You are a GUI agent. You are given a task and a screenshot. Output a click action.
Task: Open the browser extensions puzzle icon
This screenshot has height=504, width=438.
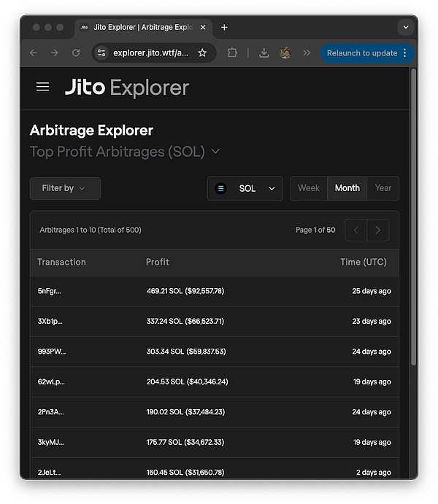pyautogui.click(x=232, y=53)
